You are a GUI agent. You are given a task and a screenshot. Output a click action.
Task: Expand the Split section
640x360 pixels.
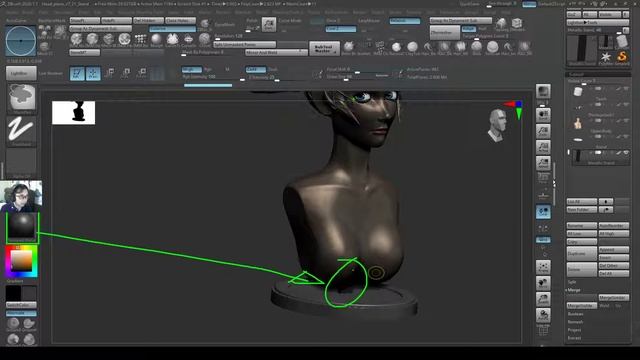[572, 282]
